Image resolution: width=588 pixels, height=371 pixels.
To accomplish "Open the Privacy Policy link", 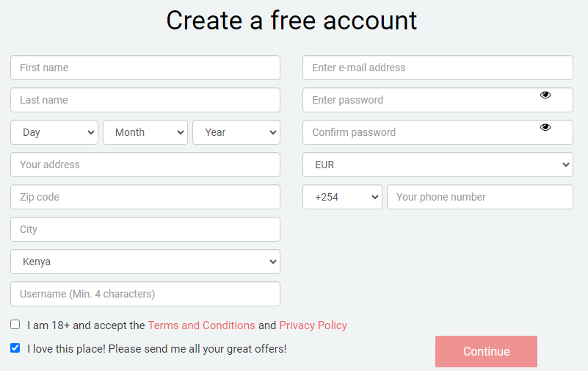I will point(313,325).
